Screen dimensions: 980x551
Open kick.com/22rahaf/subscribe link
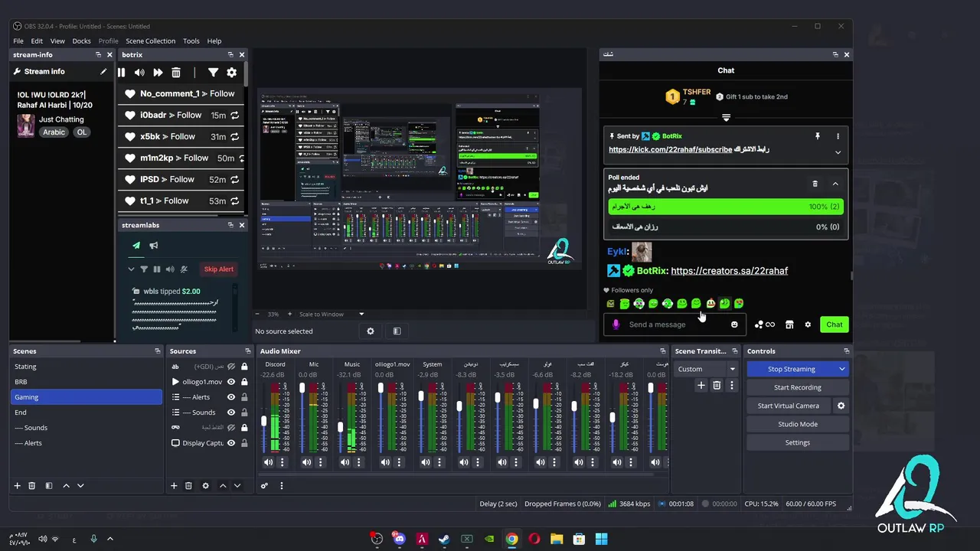click(670, 150)
